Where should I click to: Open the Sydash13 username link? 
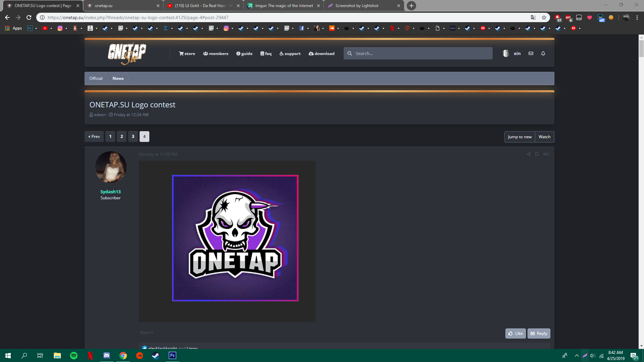pyautogui.click(x=110, y=192)
